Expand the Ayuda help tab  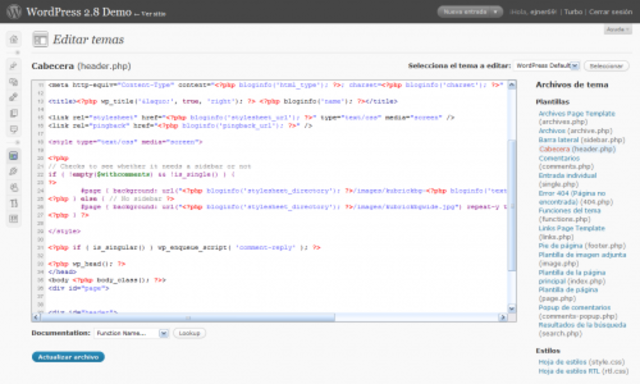(618, 29)
